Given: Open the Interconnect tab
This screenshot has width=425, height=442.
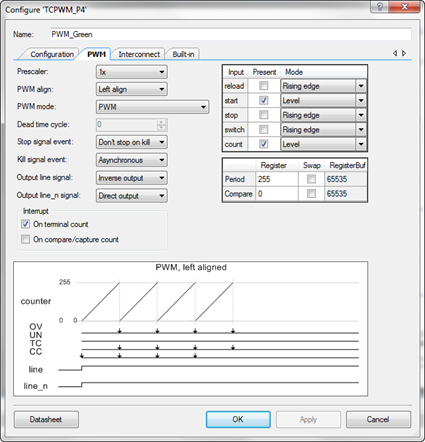Looking at the screenshot, I should coord(139,54).
